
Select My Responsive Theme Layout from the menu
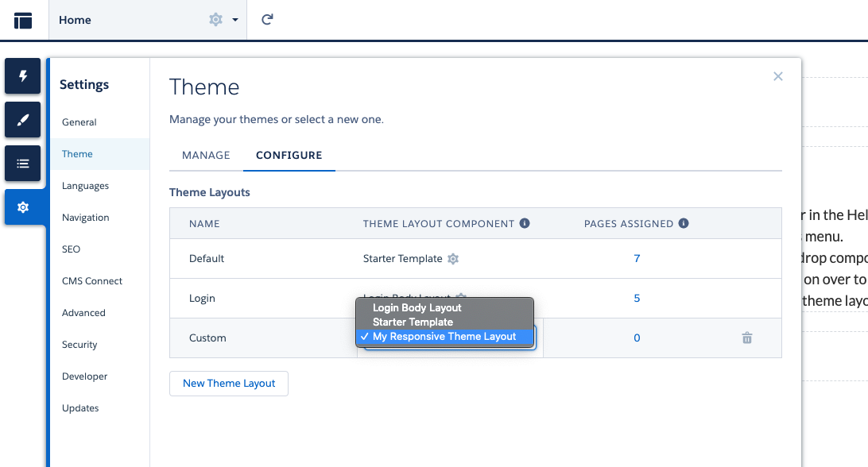pyautogui.click(x=445, y=336)
